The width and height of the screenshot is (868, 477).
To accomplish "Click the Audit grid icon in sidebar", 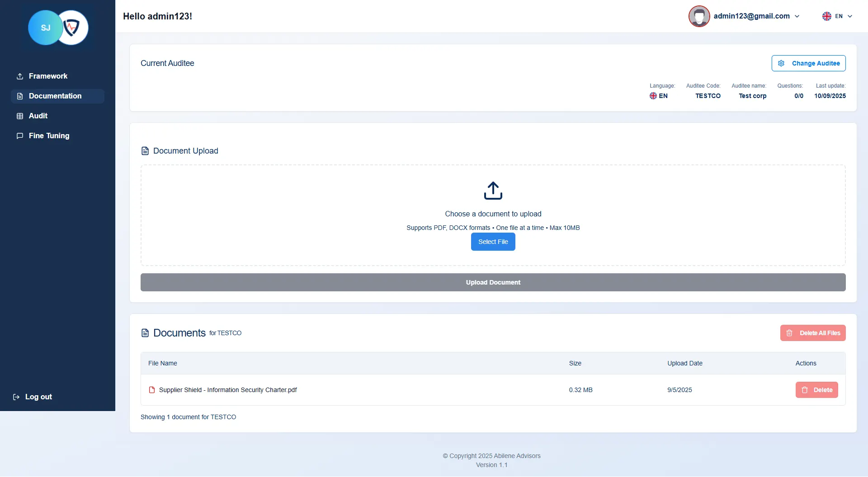I will point(20,116).
